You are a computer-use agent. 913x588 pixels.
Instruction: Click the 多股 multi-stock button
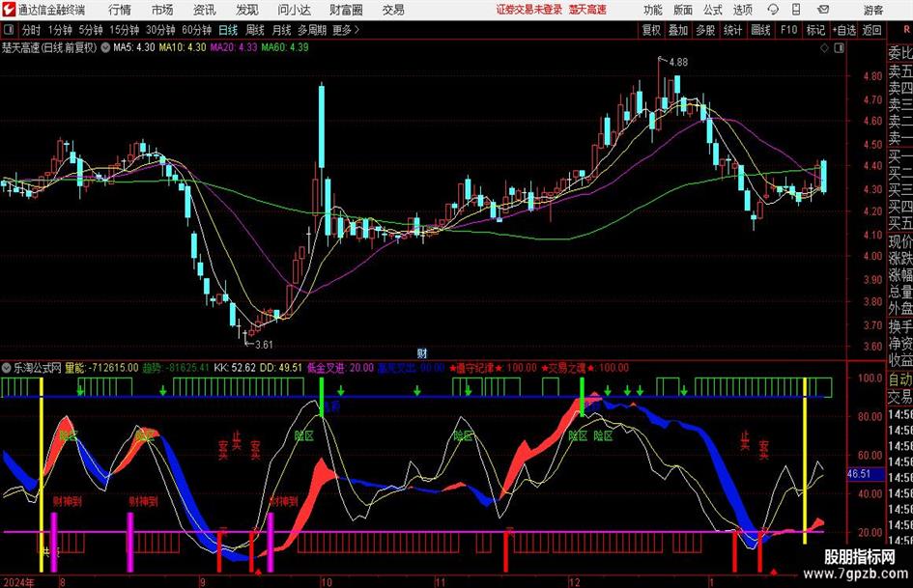pos(705,30)
